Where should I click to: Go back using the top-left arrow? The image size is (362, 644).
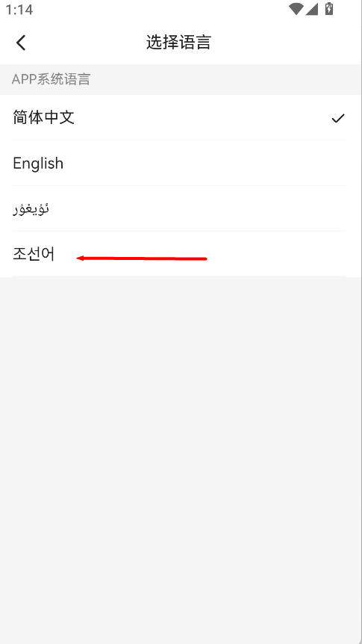pyautogui.click(x=21, y=43)
